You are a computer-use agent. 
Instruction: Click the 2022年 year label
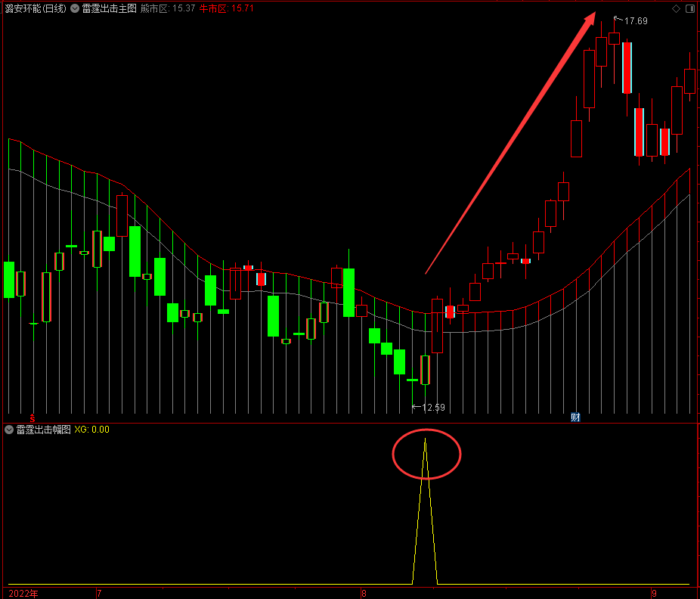pyautogui.click(x=23, y=594)
